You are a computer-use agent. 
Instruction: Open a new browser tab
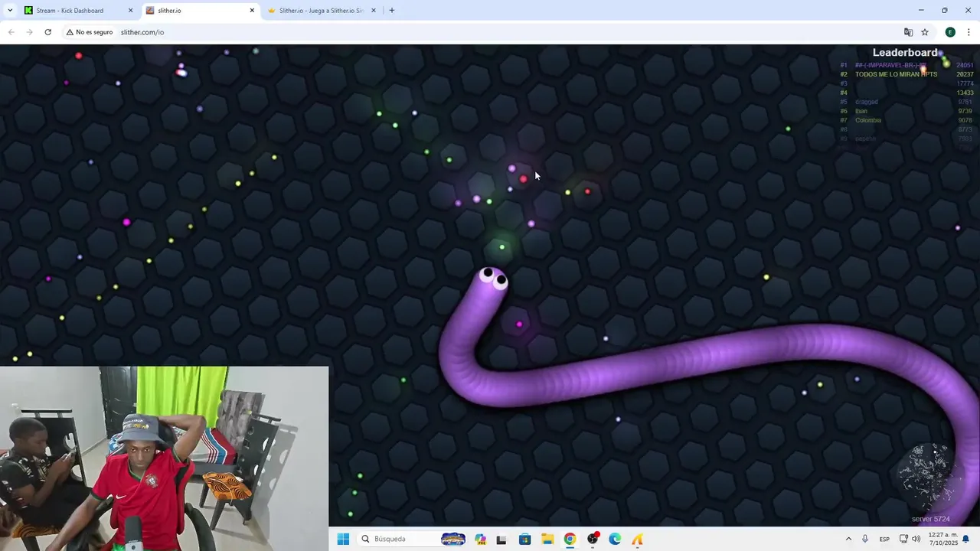pyautogui.click(x=392, y=11)
